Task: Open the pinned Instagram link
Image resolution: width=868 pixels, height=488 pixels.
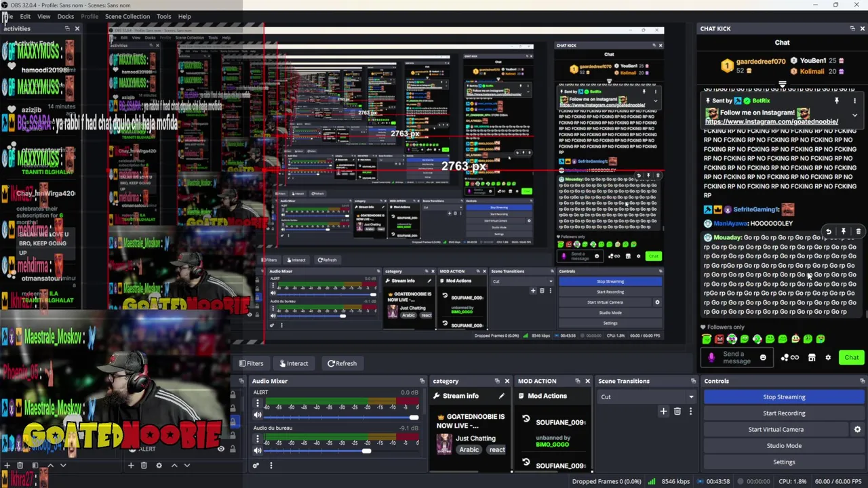Action: (x=772, y=122)
